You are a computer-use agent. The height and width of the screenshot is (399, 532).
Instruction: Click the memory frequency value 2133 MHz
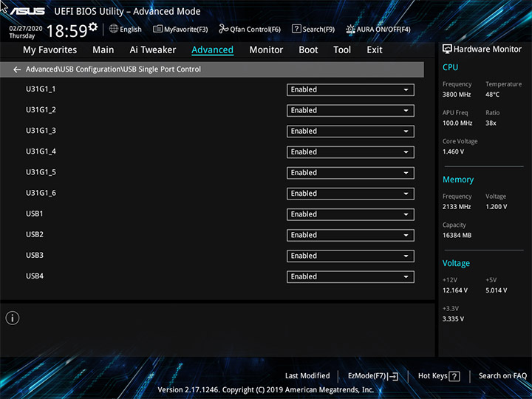(457, 207)
